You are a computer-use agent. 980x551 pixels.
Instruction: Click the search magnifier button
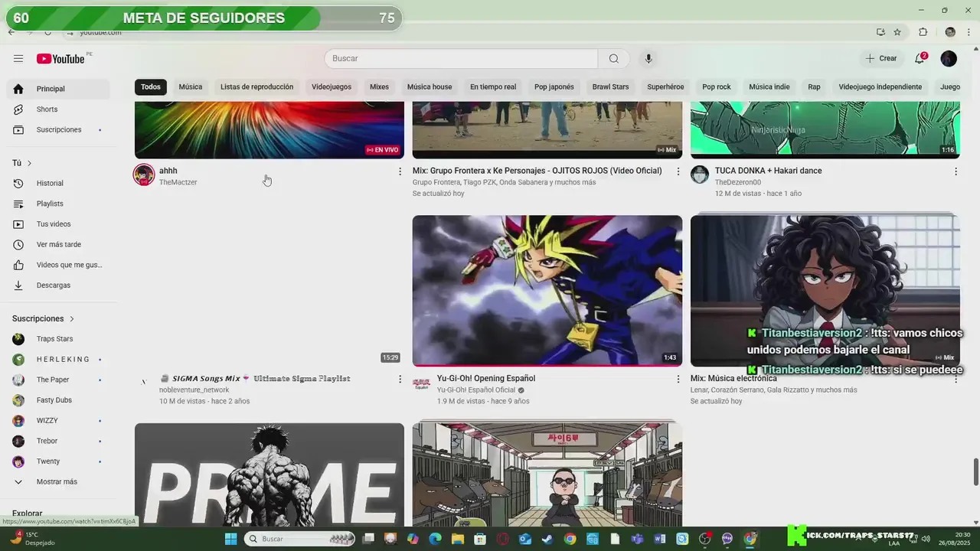[613, 59]
